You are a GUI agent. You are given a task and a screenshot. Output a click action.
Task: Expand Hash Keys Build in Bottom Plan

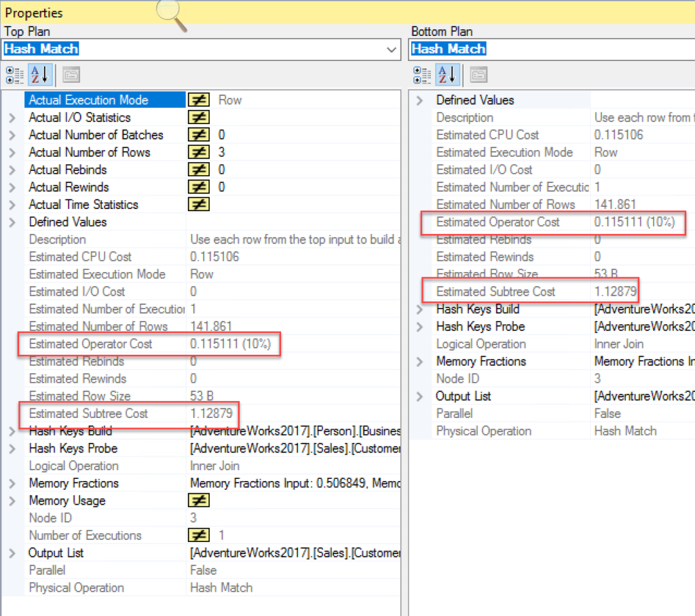(419, 309)
